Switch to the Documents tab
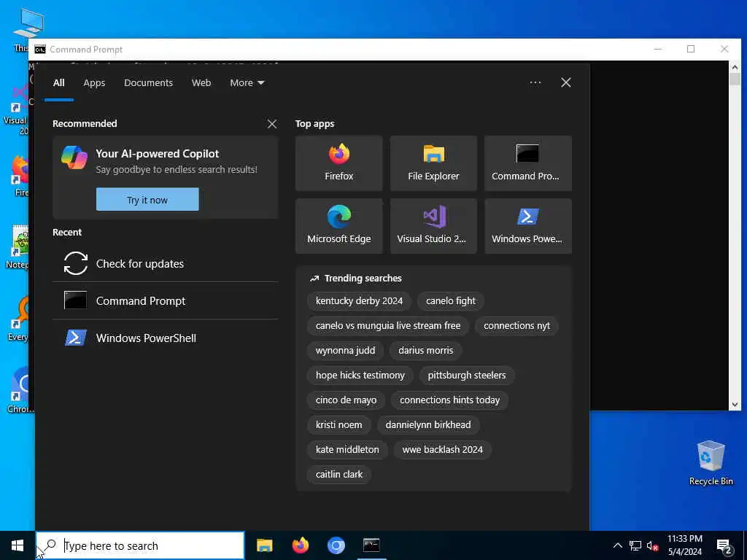The image size is (747, 560). (x=148, y=83)
